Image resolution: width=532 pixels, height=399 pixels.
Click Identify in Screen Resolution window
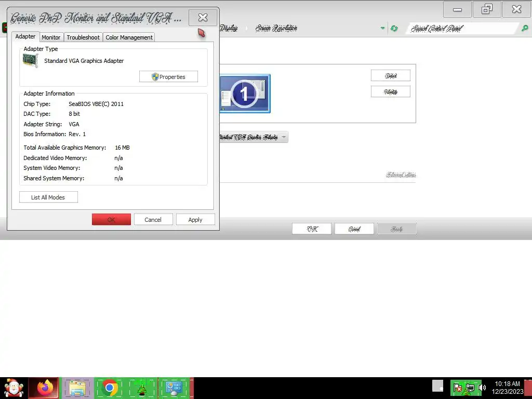tap(391, 91)
